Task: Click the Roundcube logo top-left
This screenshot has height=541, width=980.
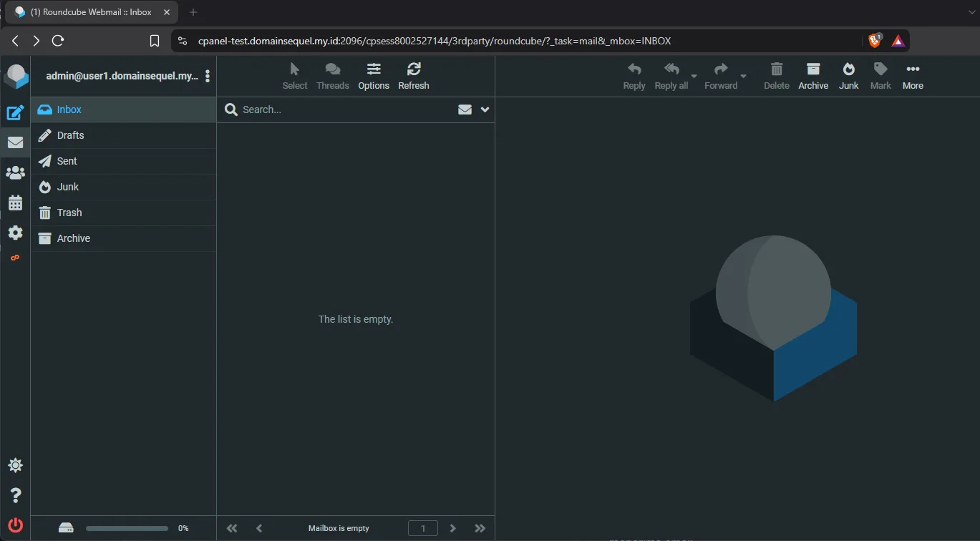Action: [16, 76]
